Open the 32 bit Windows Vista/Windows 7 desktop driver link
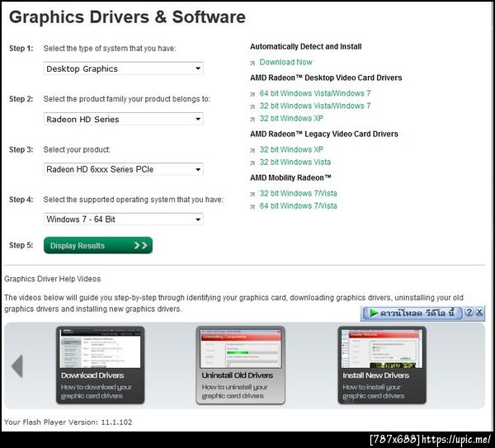The height and width of the screenshot is (448, 495). pos(315,106)
